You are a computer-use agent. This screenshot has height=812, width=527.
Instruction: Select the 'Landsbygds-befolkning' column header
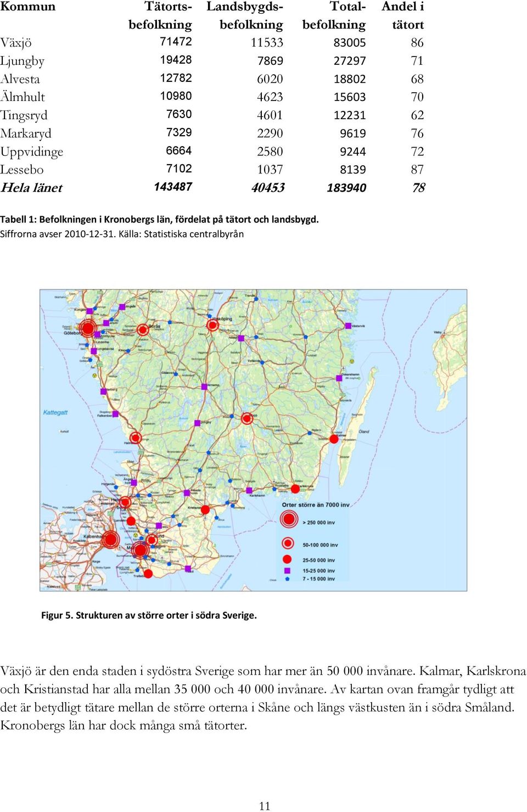tap(245, 15)
